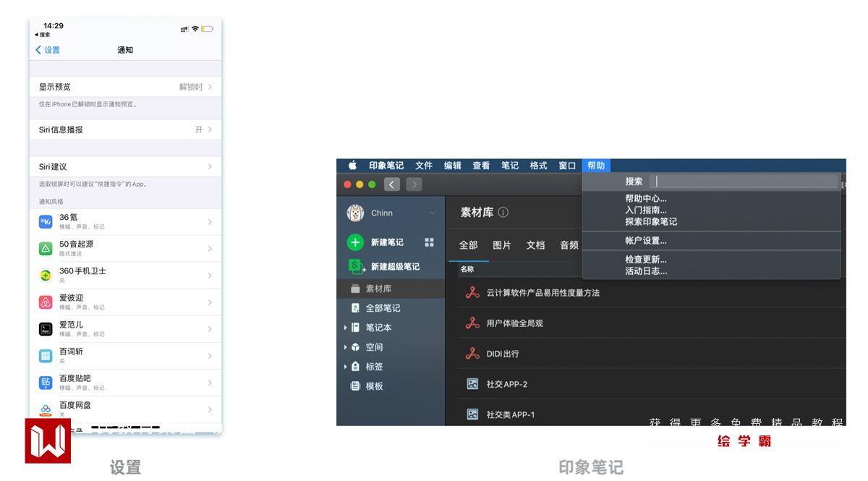Open file DIDI出行
The image size is (868, 481).
pos(502,354)
